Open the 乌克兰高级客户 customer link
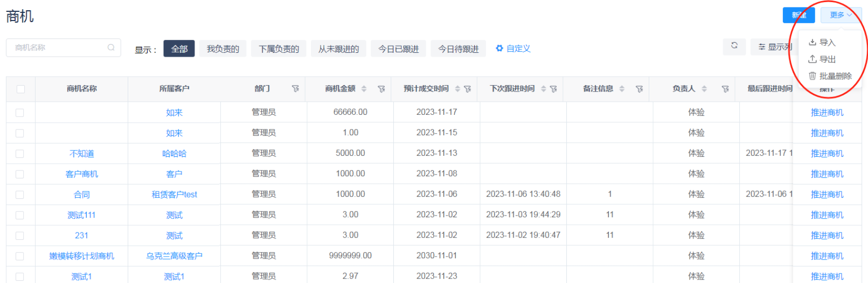The width and height of the screenshot is (868, 283). pyautogui.click(x=174, y=256)
